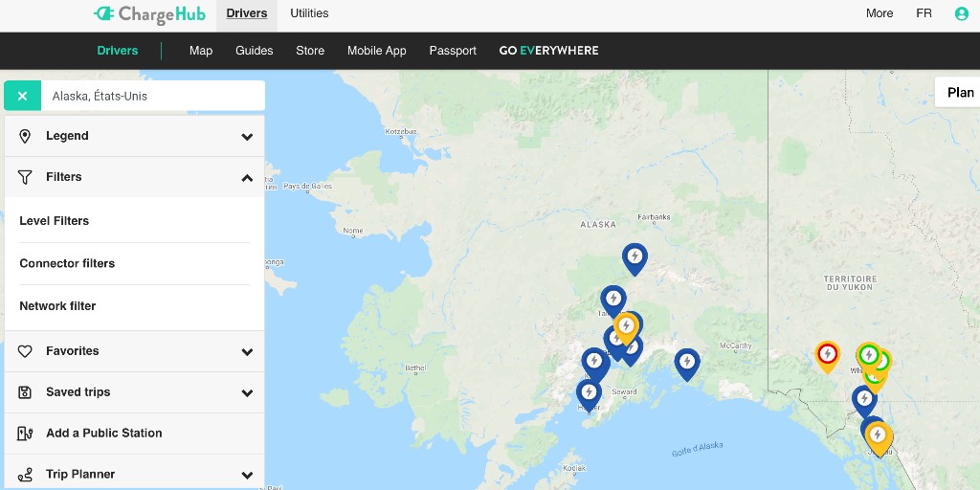
Task: Switch language to FR
Action: [x=924, y=13]
